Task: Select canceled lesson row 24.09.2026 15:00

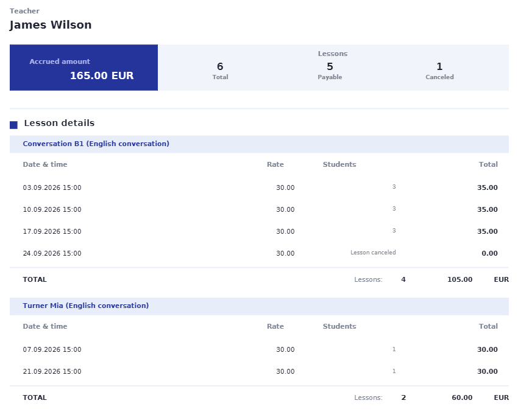Action: [x=259, y=253]
